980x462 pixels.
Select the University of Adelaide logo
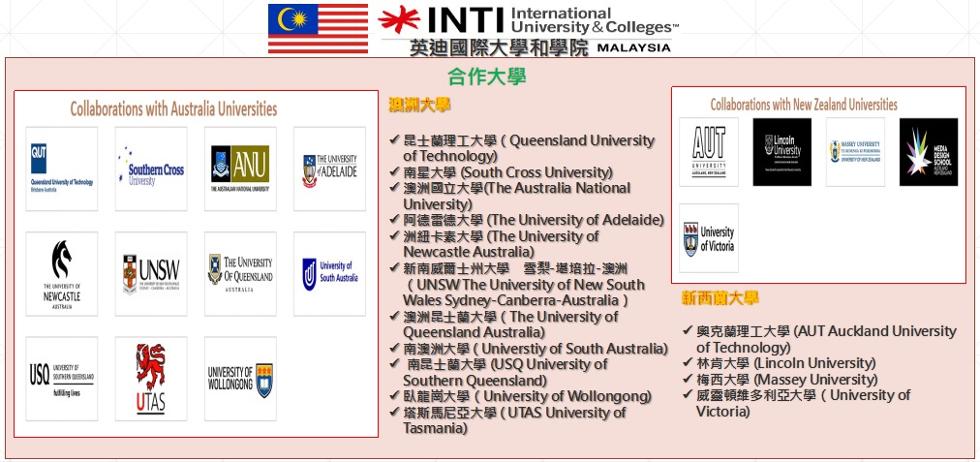[x=330, y=169]
